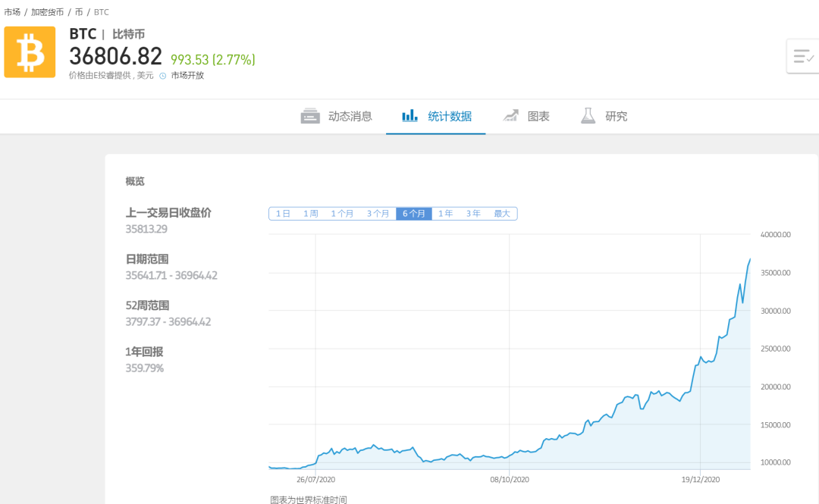
Task: Click the Bitcoin logo icon
Action: [x=30, y=52]
